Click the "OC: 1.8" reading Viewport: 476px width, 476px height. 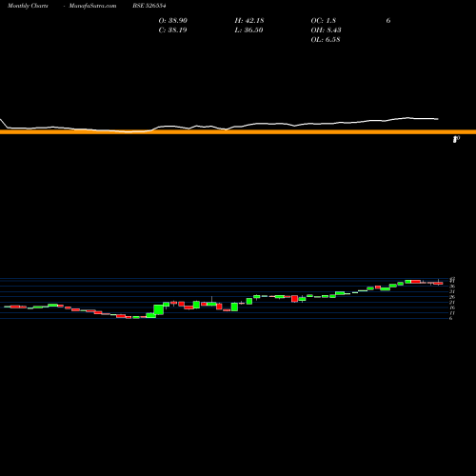click(324, 21)
